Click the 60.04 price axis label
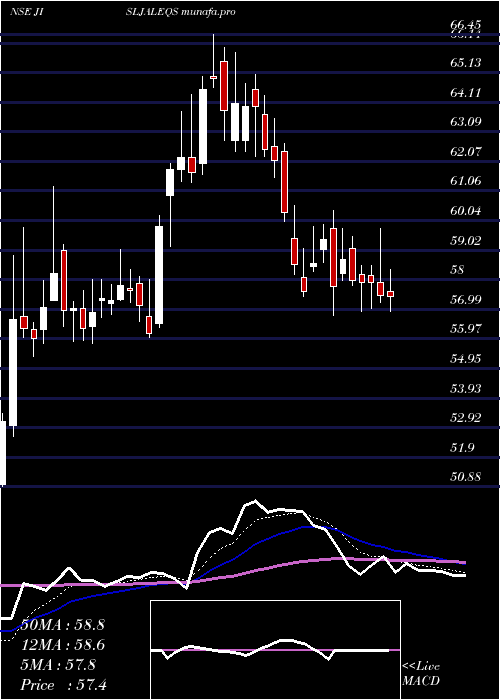The height and width of the screenshot is (700, 500). pyautogui.click(x=466, y=211)
